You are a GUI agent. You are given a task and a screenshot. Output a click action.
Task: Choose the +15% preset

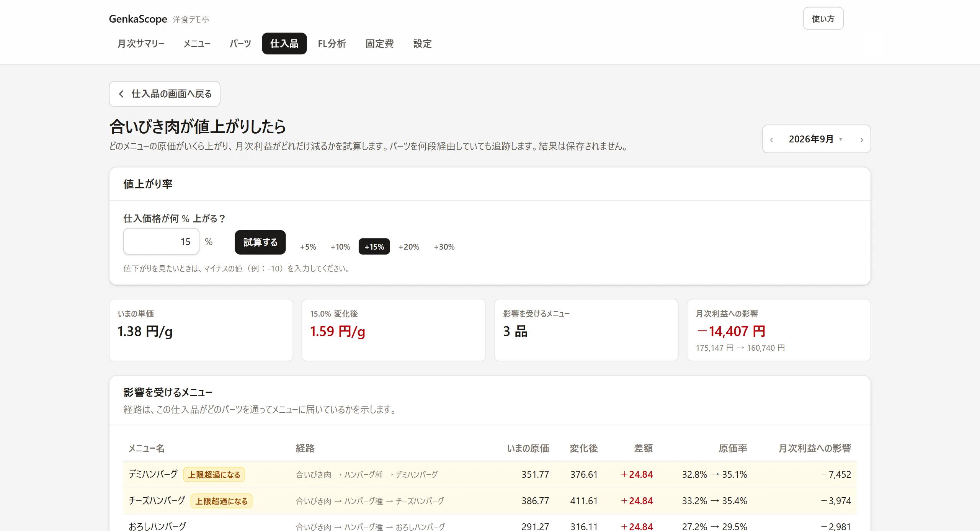click(x=374, y=247)
